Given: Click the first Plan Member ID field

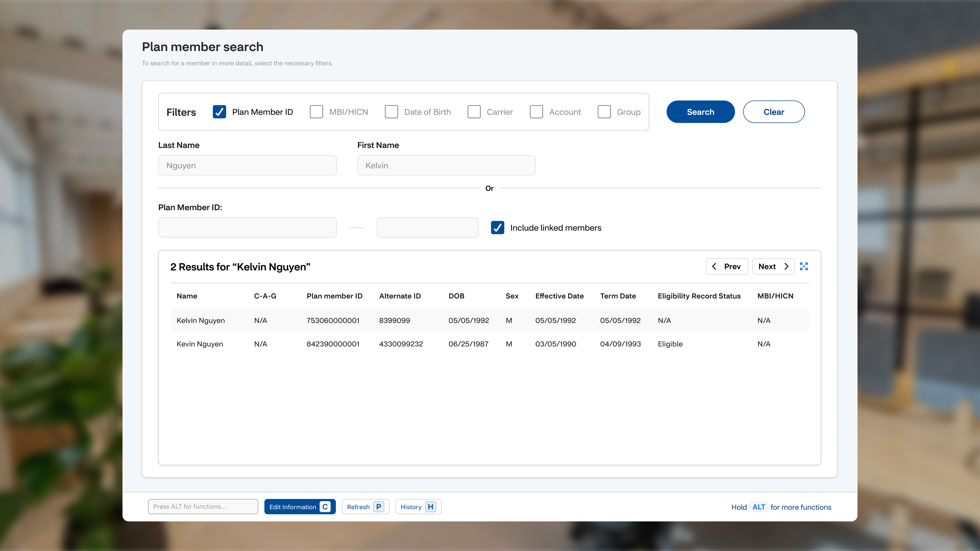Looking at the screenshot, I should pos(247,228).
